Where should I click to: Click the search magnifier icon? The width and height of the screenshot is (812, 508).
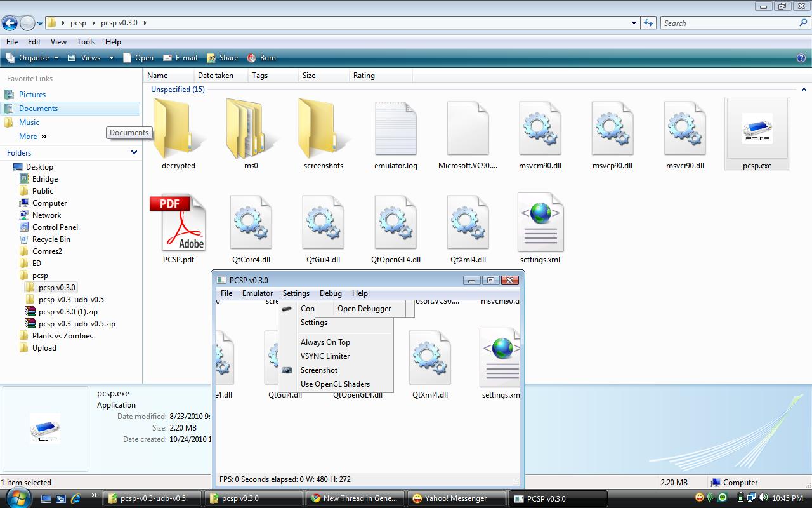pos(803,23)
